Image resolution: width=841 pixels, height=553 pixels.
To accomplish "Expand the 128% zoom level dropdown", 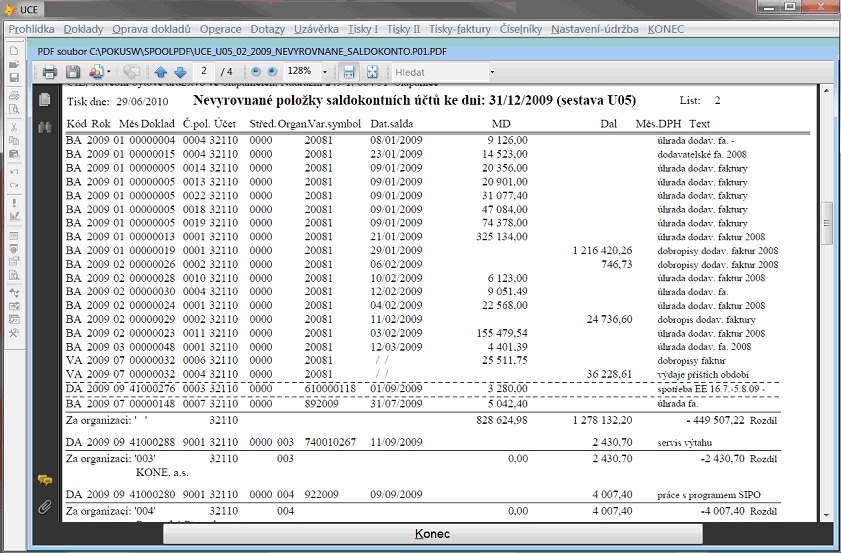I will click(x=326, y=72).
